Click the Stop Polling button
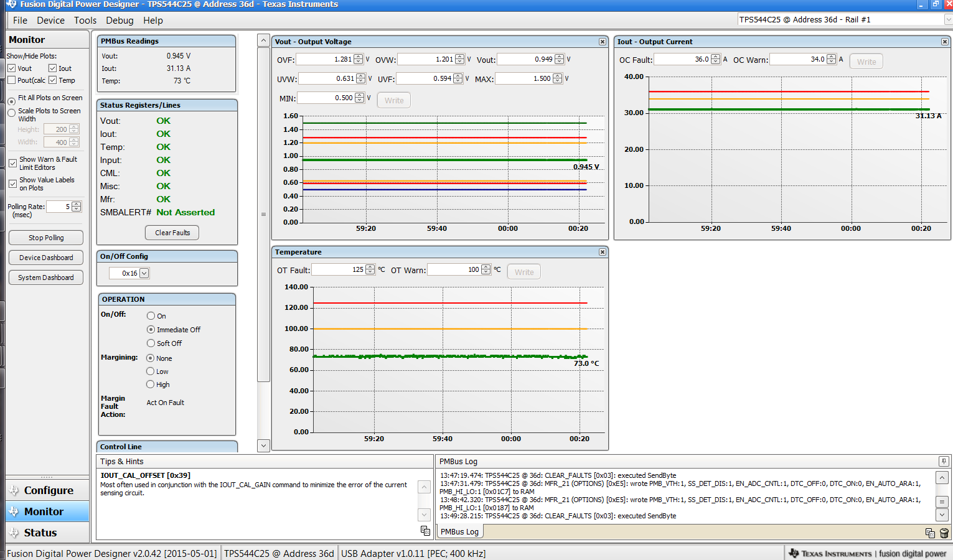953x560 pixels. pos(45,237)
